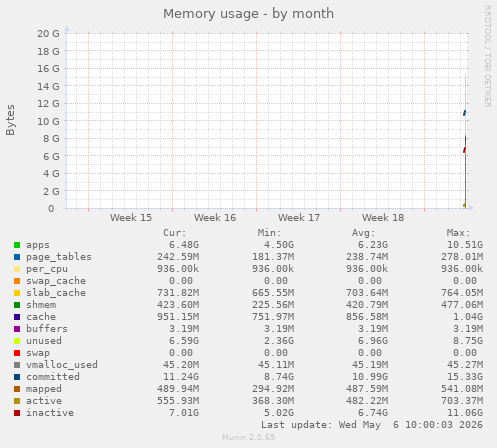Click the 'Bytes' y-axis label

point(10,120)
